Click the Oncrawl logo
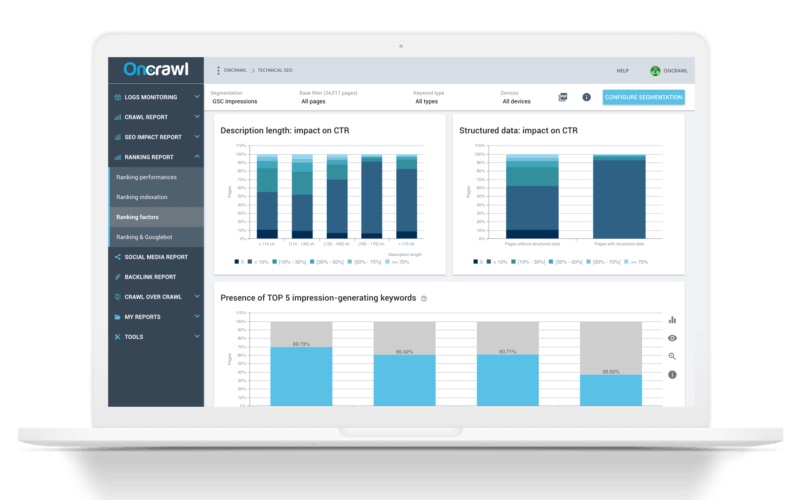The image size is (800, 500). (156, 69)
